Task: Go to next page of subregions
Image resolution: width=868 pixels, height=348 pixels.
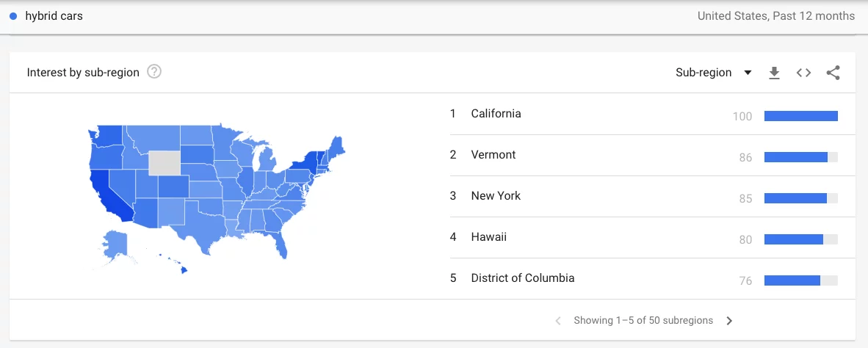Action: [x=729, y=321]
